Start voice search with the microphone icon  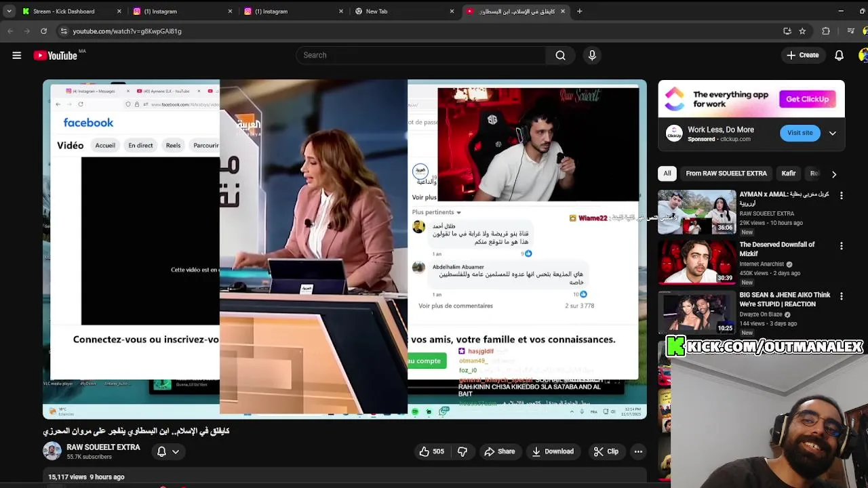click(x=592, y=56)
